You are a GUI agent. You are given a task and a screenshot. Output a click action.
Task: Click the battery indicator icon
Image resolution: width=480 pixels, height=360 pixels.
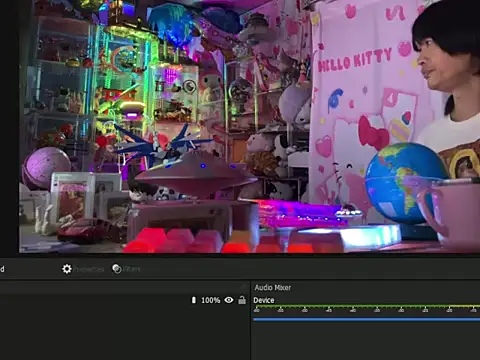coord(194,300)
